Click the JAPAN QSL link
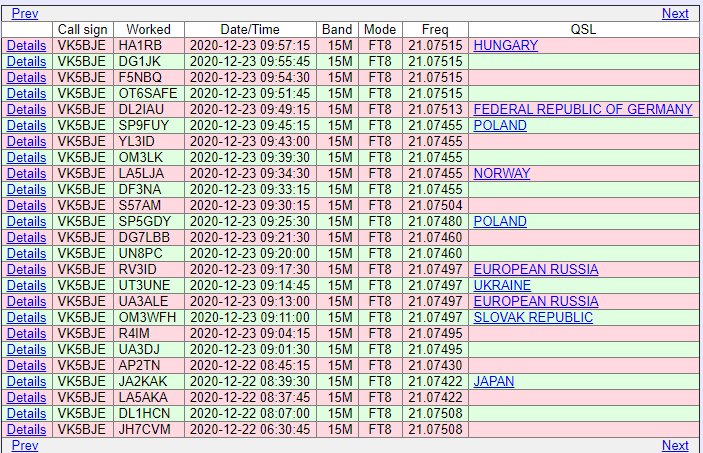Screen dimensions: 703x453 pyautogui.click(x=495, y=381)
